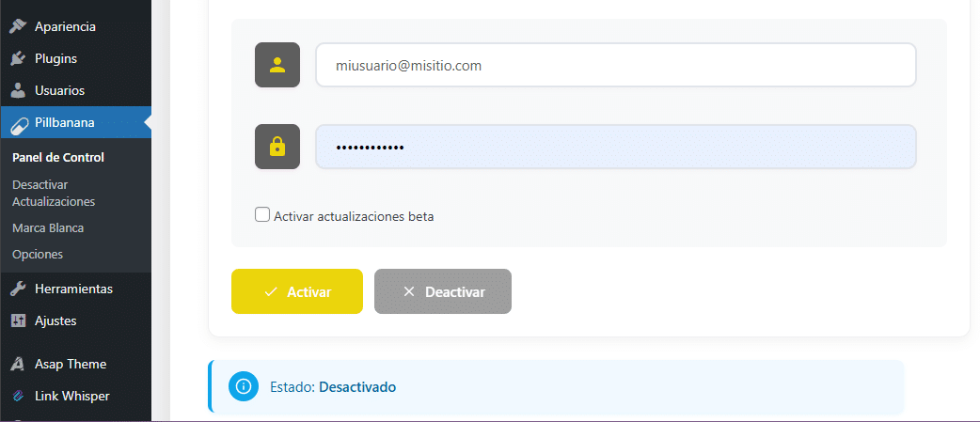Click the Link Whisper icon
The image size is (980, 422).
18,396
